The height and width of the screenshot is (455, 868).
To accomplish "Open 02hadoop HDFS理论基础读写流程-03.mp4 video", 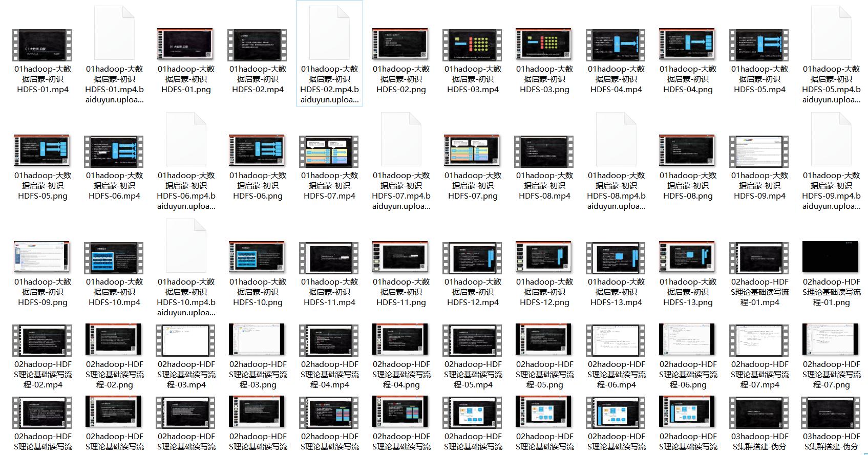I will 186,340.
